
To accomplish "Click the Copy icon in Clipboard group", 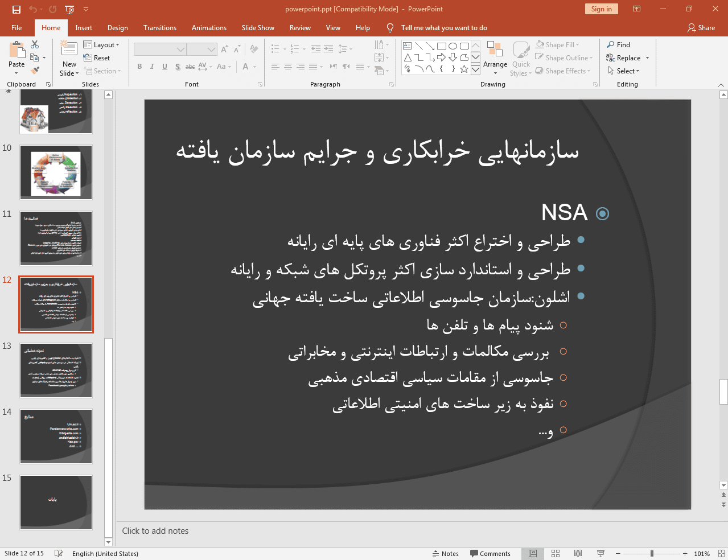I will point(35,57).
